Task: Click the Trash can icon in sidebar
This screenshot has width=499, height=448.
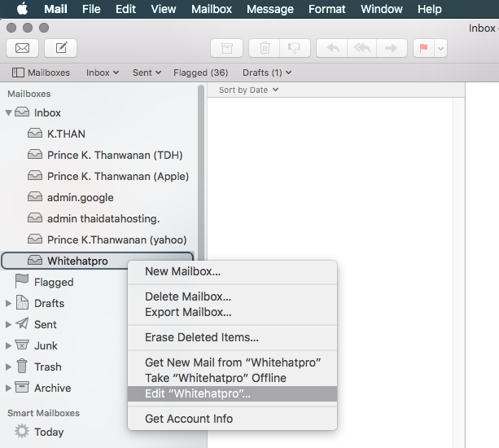Action: coord(22,366)
